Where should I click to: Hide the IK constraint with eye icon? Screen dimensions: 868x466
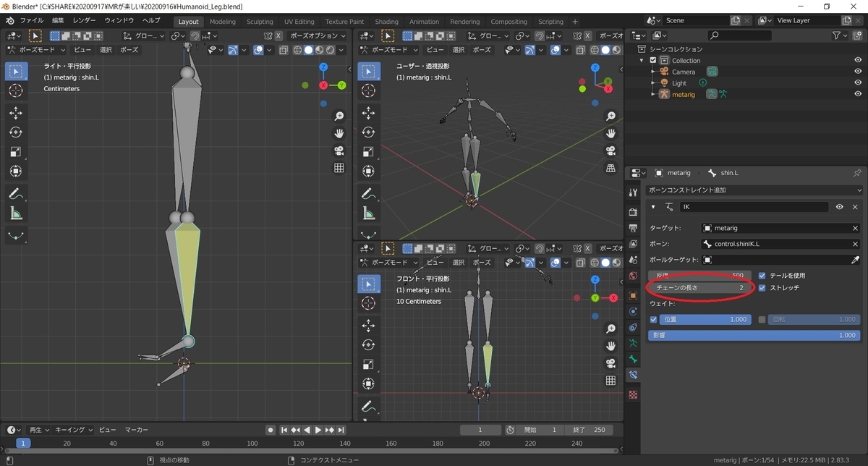839,207
